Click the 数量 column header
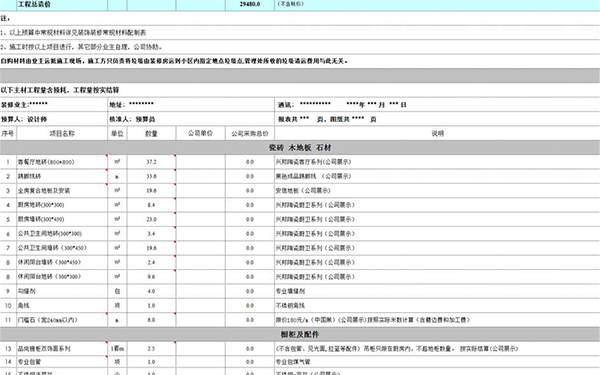This screenshot has width=600, height=375. [152, 133]
